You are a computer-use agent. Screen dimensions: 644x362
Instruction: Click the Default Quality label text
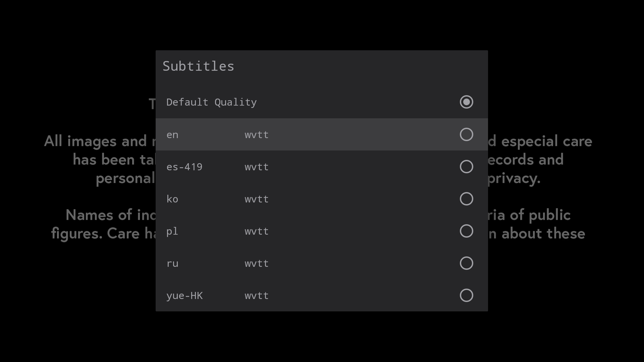tap(211, 102)
